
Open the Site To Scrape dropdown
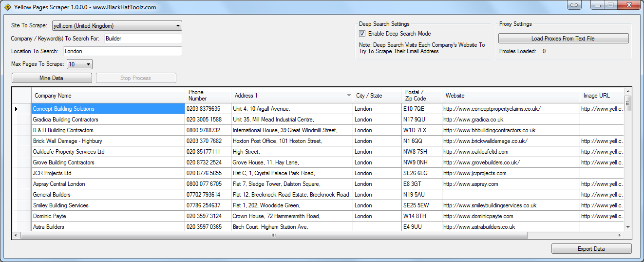pos(178,26)
